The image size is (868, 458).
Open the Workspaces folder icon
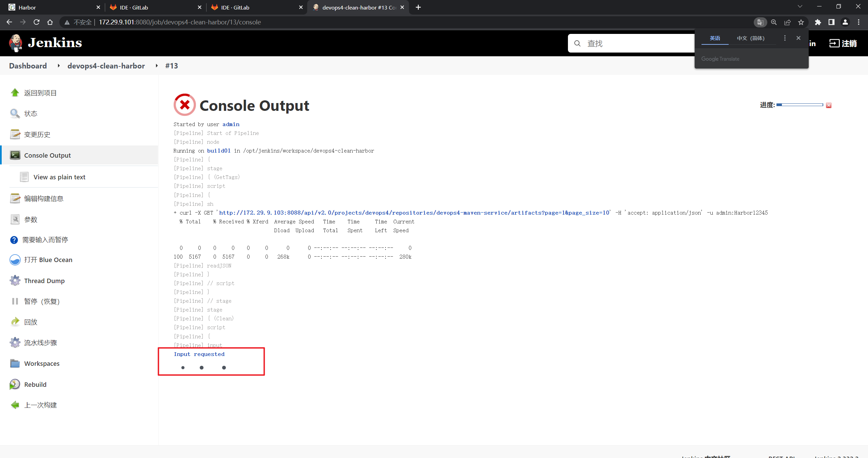click(x=15, y=363)
